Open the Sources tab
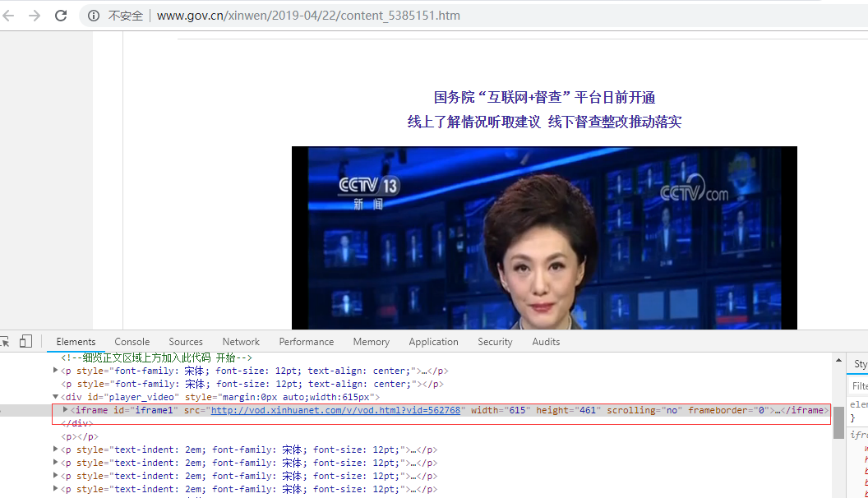The height and width of the screenshot is (498, 868). point(186,342)
